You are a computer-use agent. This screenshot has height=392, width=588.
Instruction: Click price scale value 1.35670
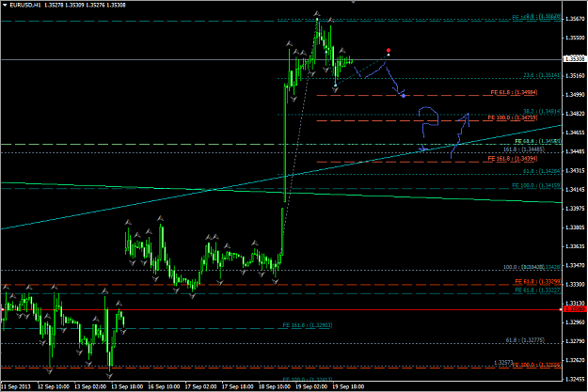point(575,19)
